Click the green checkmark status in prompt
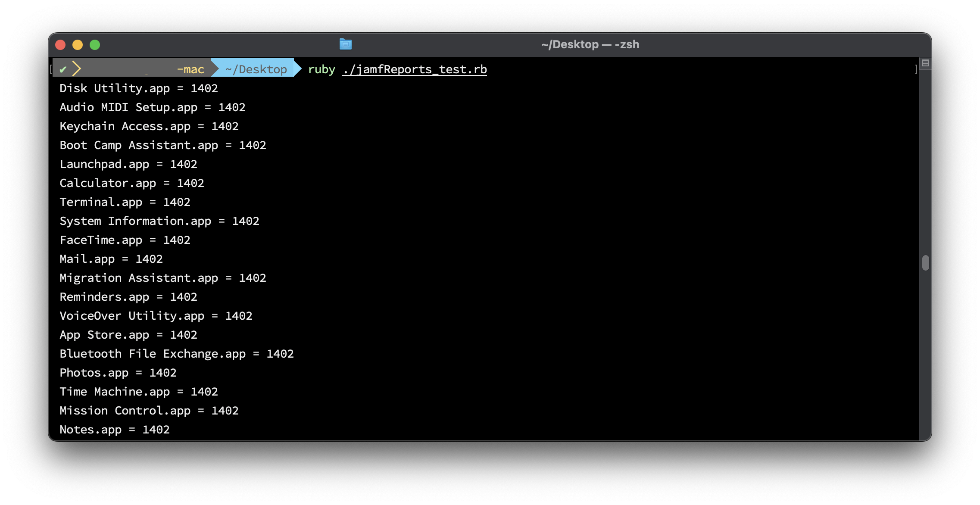Screen dimensions: 980x505 63,69
